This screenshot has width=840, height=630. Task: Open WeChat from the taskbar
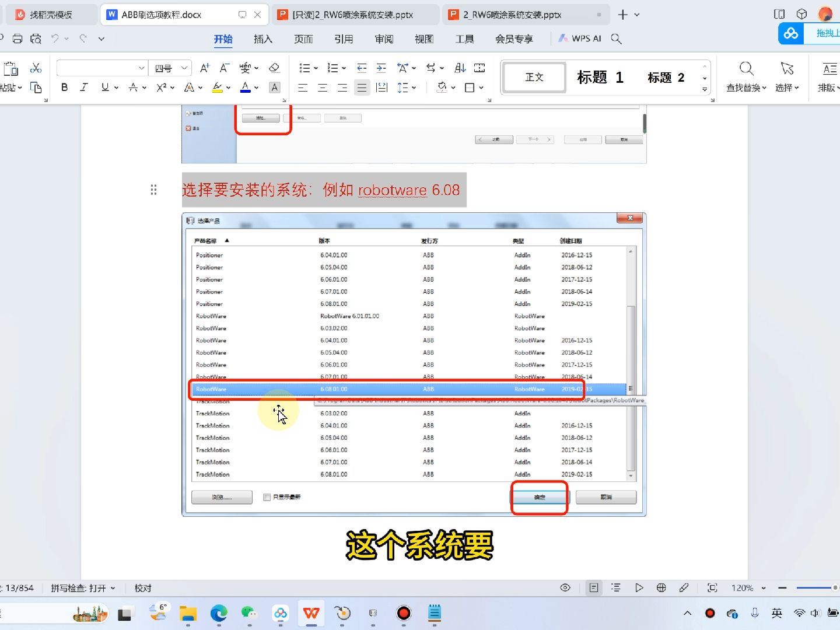tap(250, 613)
